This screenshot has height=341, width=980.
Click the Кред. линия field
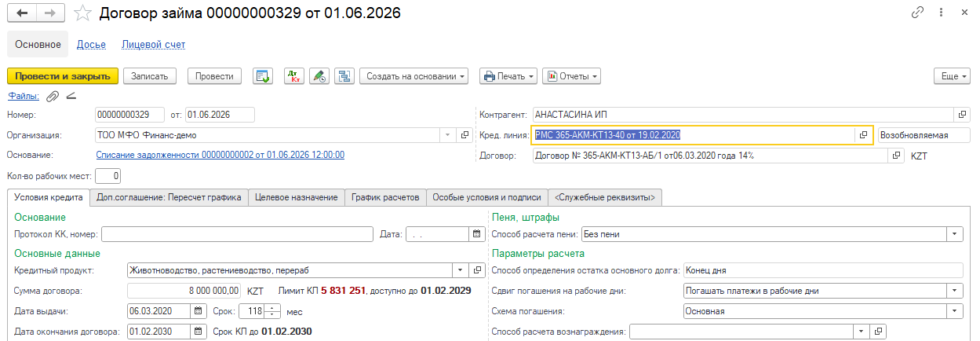[x=694, y=135]
